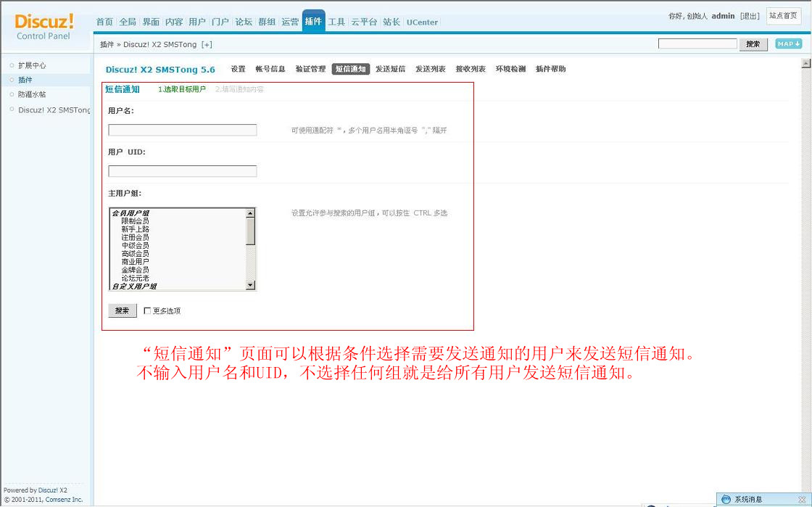Select 注册会员 in the user group list
Image resolution: width=812 pixels, height=507 pixels.
[135, 237]
